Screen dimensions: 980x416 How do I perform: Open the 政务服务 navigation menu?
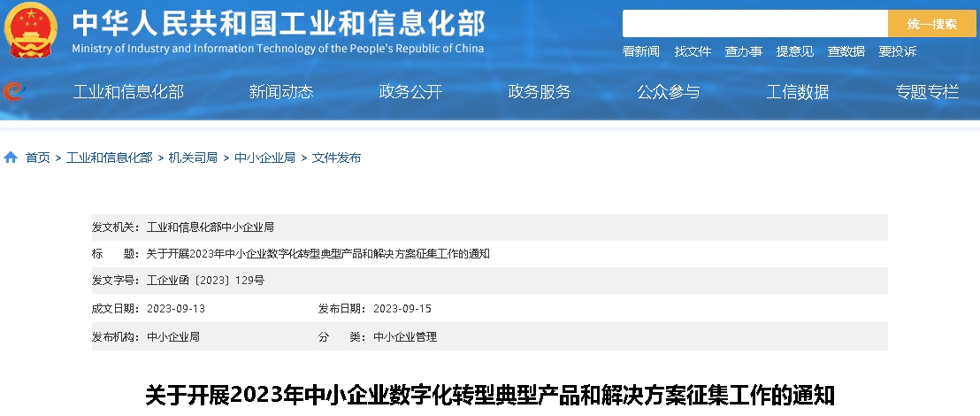tap(540, 92)
